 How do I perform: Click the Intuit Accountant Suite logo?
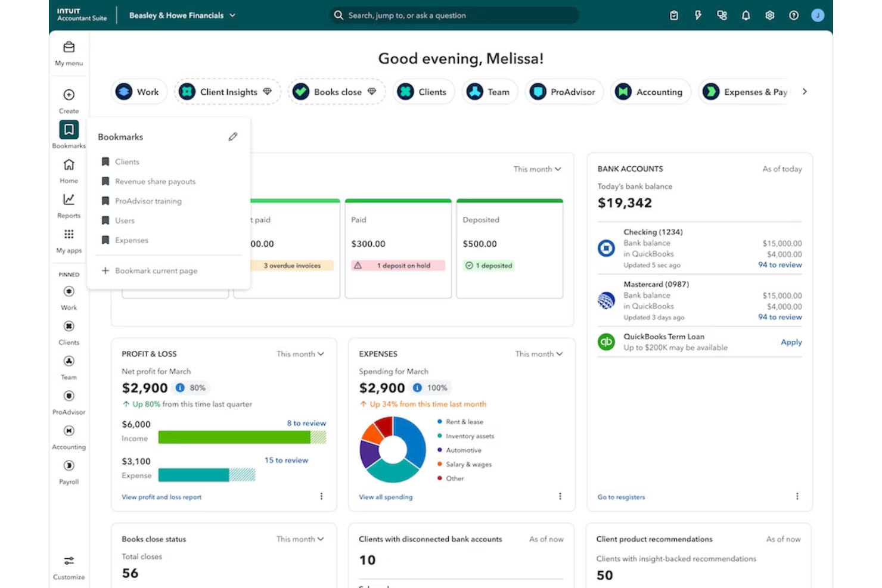[x=82, y=15]
